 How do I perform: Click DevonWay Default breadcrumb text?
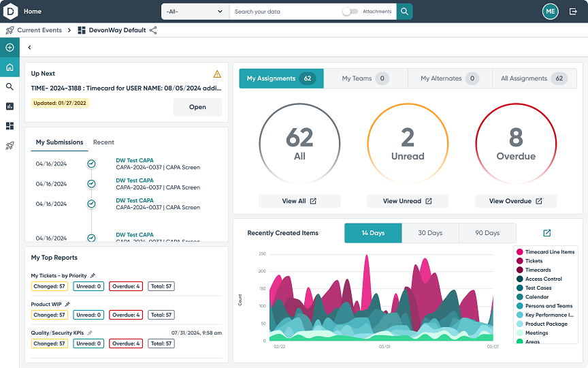click(x=117, y=31)
